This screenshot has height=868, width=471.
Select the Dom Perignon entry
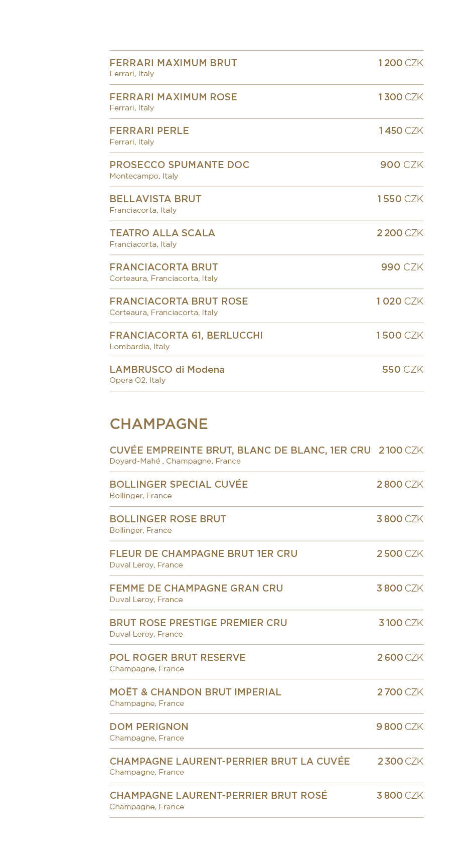click(266, 732)
